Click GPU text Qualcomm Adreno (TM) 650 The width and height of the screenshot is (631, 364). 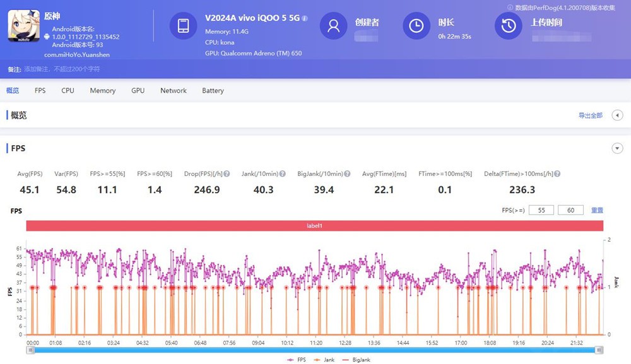point(253,53)
